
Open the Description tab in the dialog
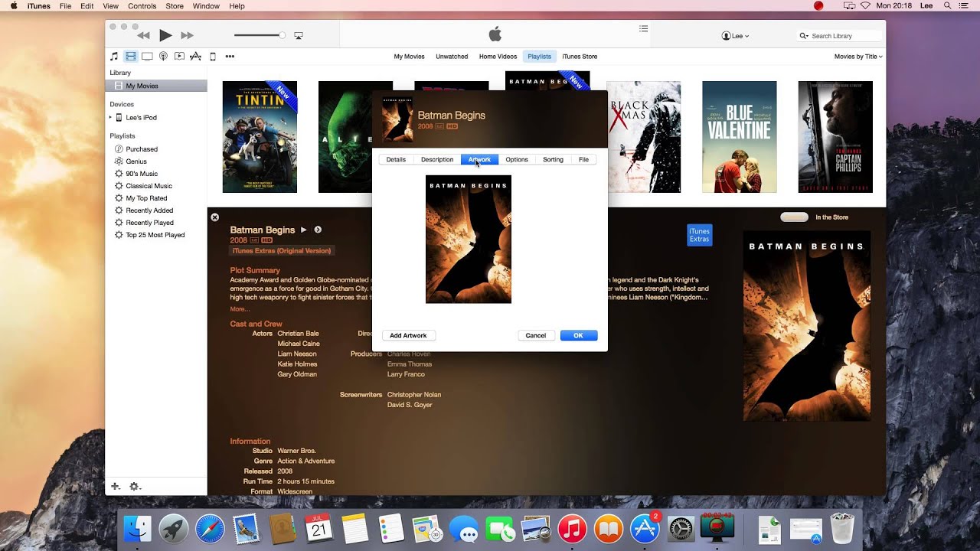(x=437, y=159)
